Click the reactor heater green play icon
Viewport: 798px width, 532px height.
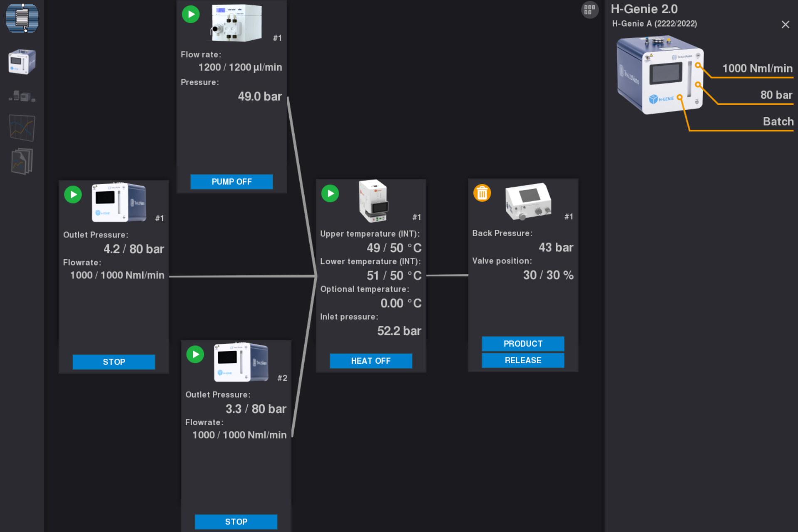(330, 194)
